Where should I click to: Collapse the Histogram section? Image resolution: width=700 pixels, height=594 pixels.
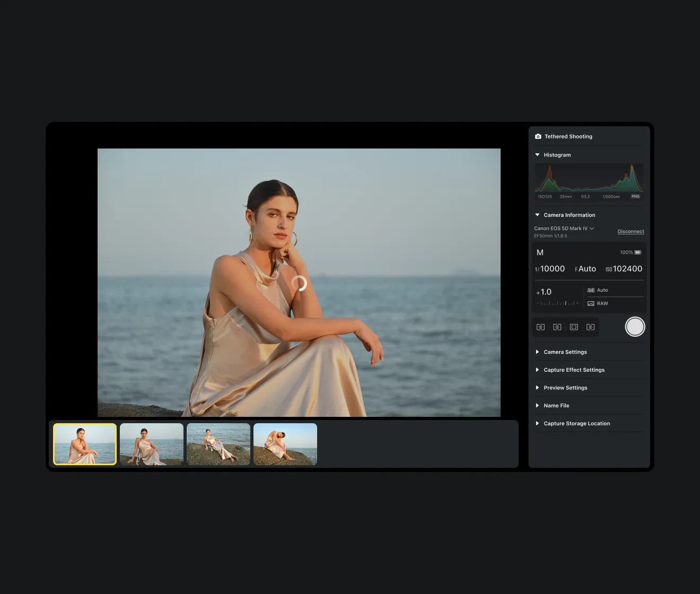tap(537, 155)
